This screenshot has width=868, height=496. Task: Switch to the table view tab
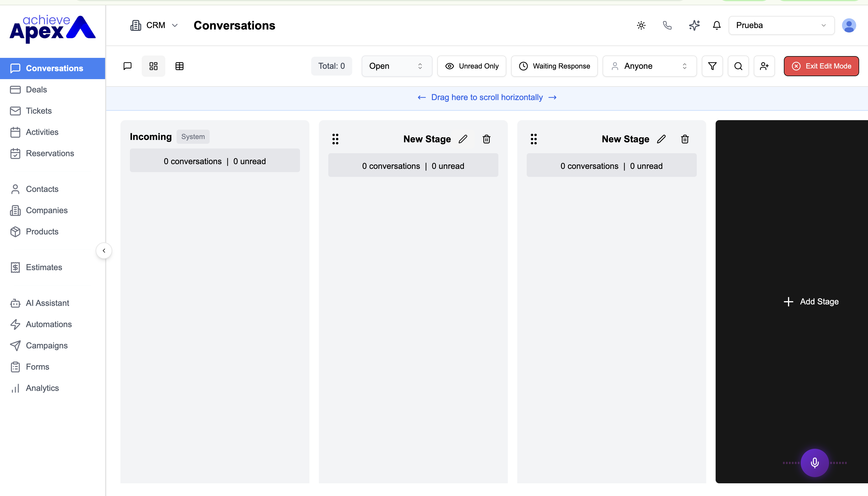point(180,66)
